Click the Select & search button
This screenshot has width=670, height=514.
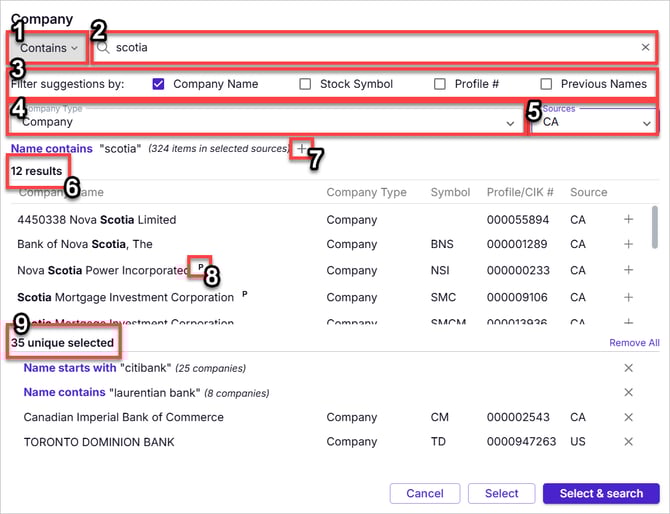pos(601,493)
